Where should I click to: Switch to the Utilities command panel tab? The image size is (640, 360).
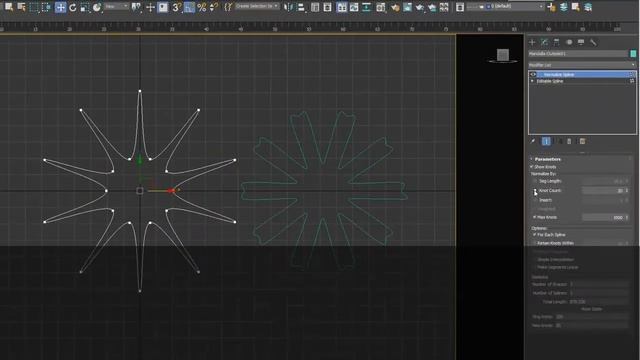[593, 42]
